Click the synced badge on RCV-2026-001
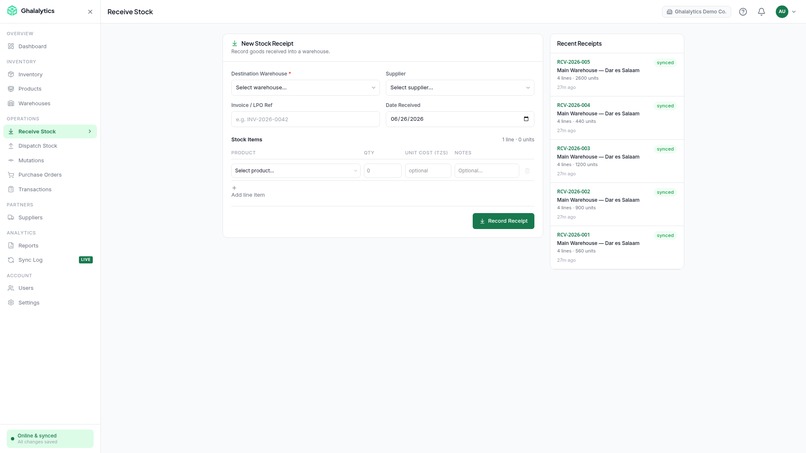The width and height of the screenshot is (806, 453). 665,235
